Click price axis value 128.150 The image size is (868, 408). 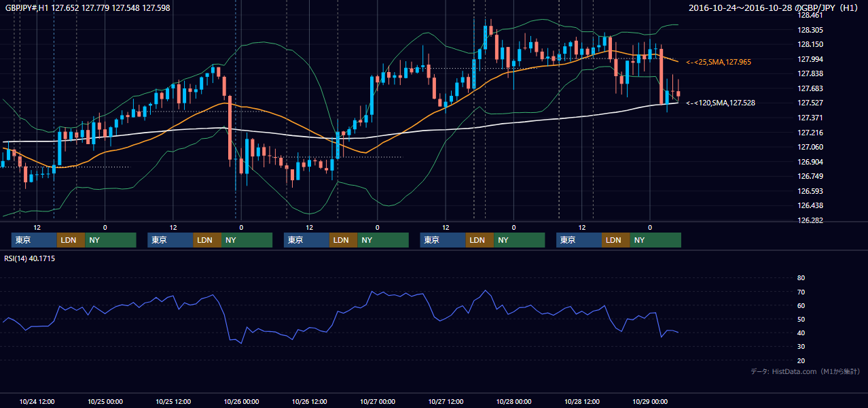point(810,44)
